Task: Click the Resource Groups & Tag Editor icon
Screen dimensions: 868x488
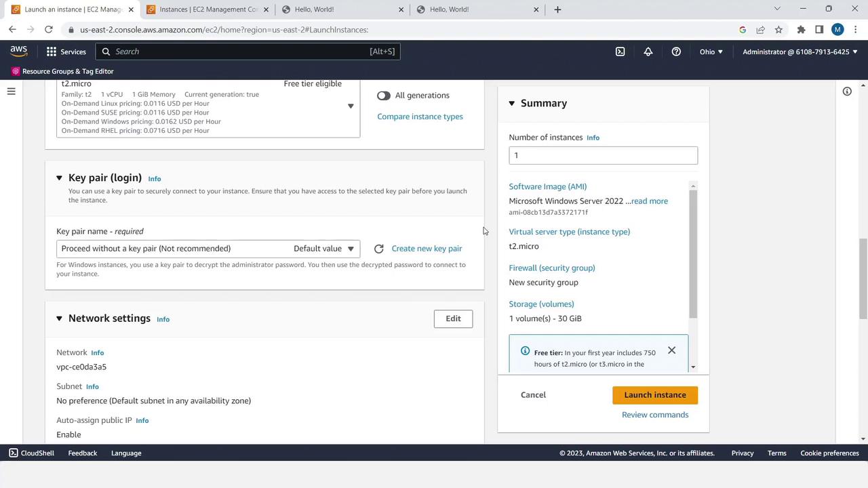Action: click(16, 71)
